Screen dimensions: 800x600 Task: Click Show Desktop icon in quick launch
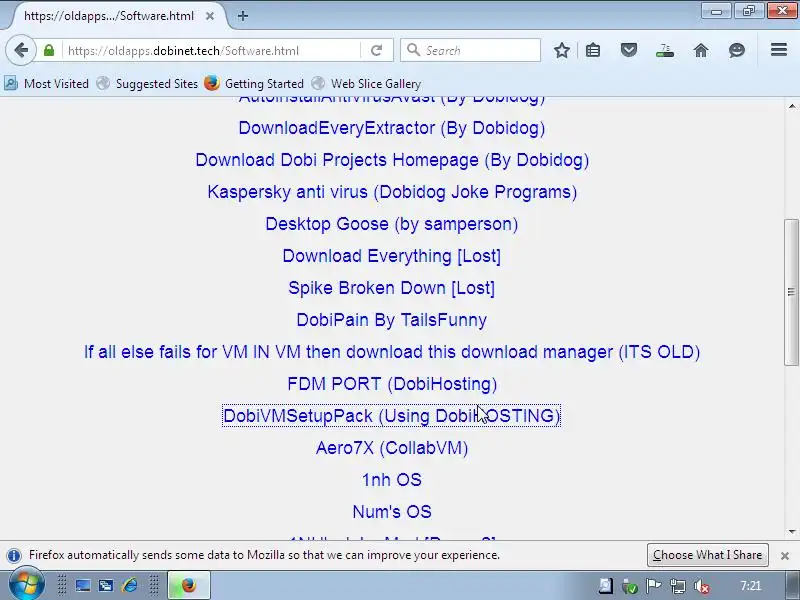(x=82, y=586)
